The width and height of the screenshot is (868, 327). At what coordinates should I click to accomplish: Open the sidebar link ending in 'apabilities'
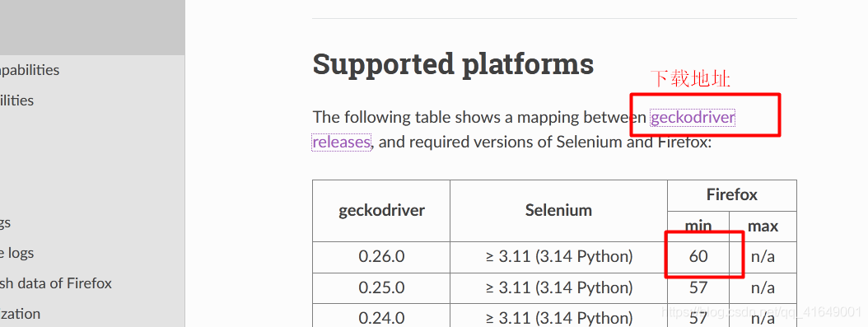click(30, 70)
